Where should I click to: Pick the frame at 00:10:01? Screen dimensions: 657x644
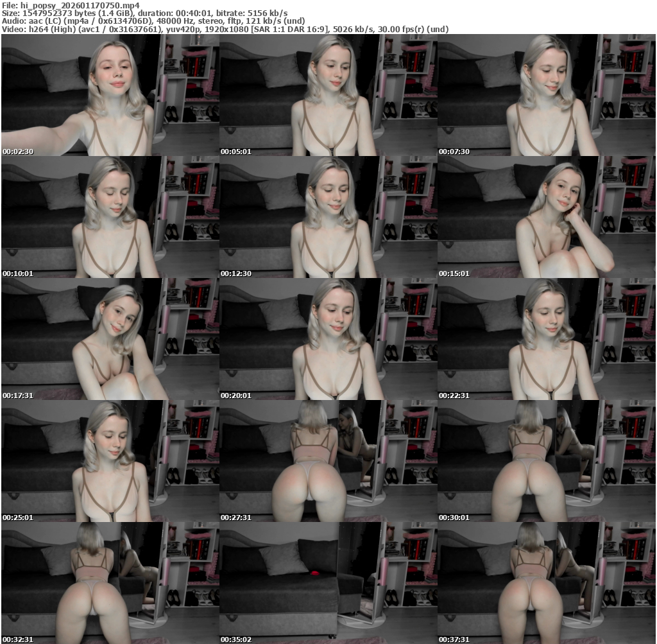tap(110, 217)
